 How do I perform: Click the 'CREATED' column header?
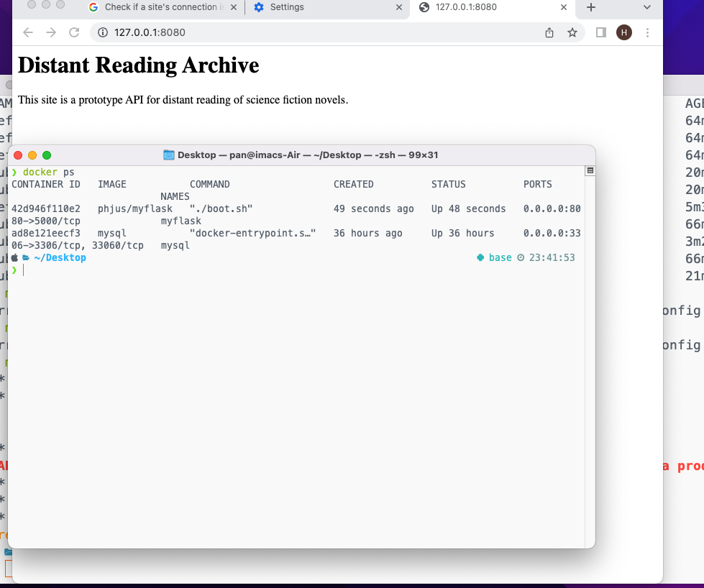pyautogui.click(x=353, y=185)
